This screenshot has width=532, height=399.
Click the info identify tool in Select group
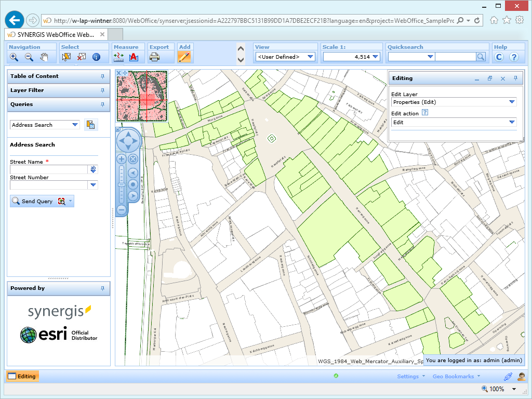(96, 57)
